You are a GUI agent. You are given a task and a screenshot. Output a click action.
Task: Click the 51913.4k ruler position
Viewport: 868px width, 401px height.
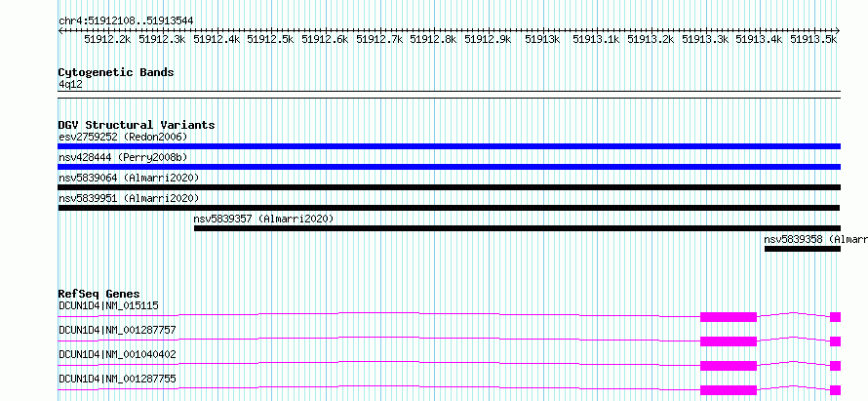[759, 39]
